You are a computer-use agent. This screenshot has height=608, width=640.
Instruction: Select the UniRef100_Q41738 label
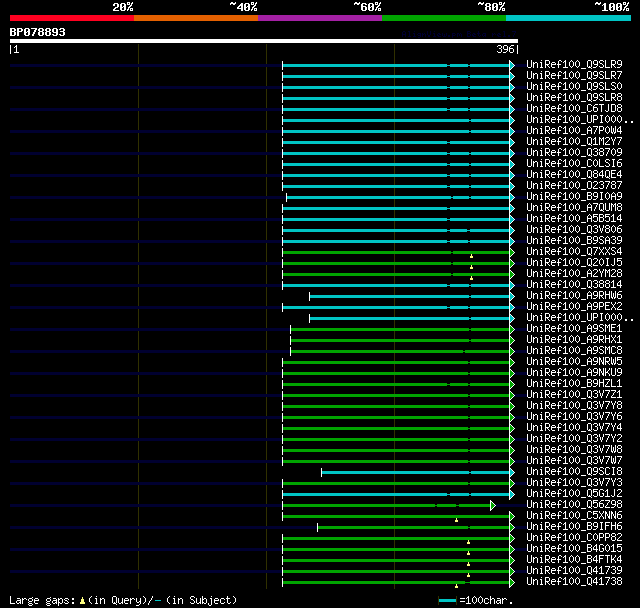point(574,582)
